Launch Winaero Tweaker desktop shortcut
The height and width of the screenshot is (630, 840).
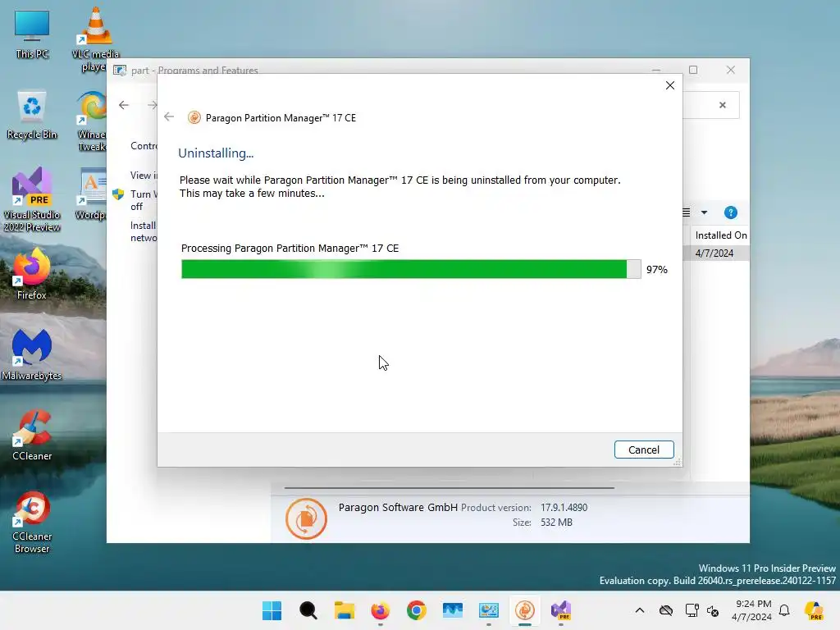[92, 121]
